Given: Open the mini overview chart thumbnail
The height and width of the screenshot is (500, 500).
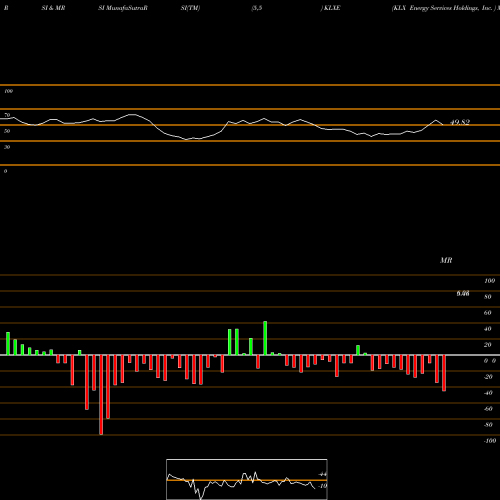Looking at the screenshot, I should tap(247, 479).
